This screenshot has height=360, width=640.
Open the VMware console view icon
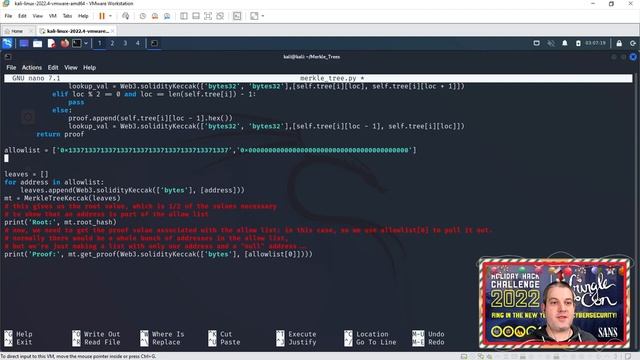(x=237, y=16)
